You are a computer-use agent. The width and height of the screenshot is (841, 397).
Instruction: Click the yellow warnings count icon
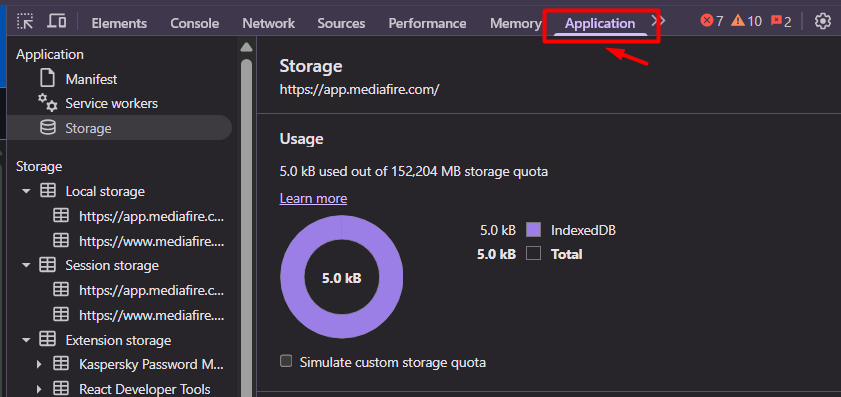(738, 21)
